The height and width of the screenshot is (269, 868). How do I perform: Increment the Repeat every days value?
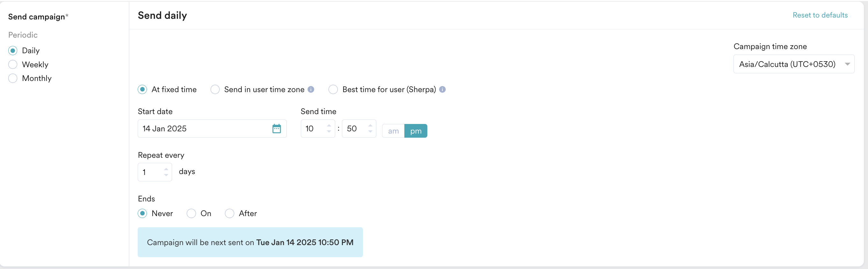(166, 169)
